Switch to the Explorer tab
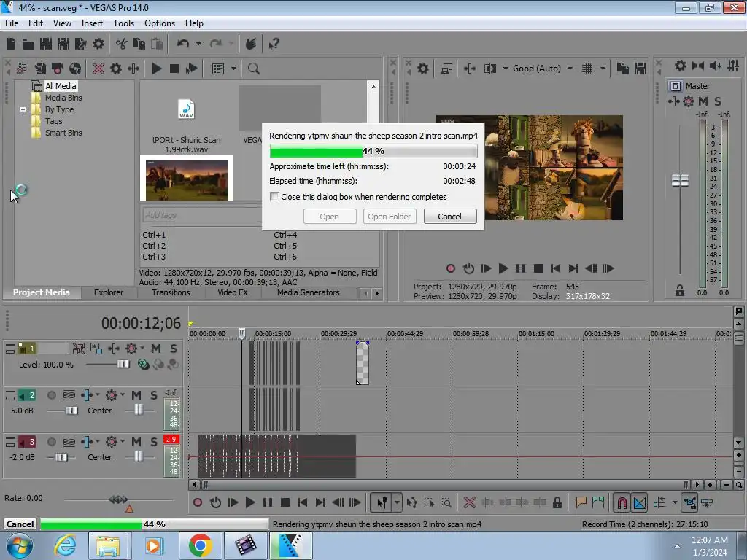The image size is (747, 560). 109,292
